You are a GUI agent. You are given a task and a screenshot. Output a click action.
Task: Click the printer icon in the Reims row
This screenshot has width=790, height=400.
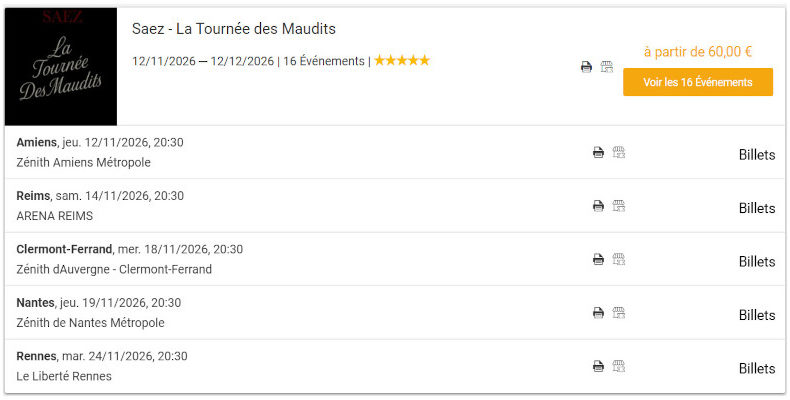(598, 206)
